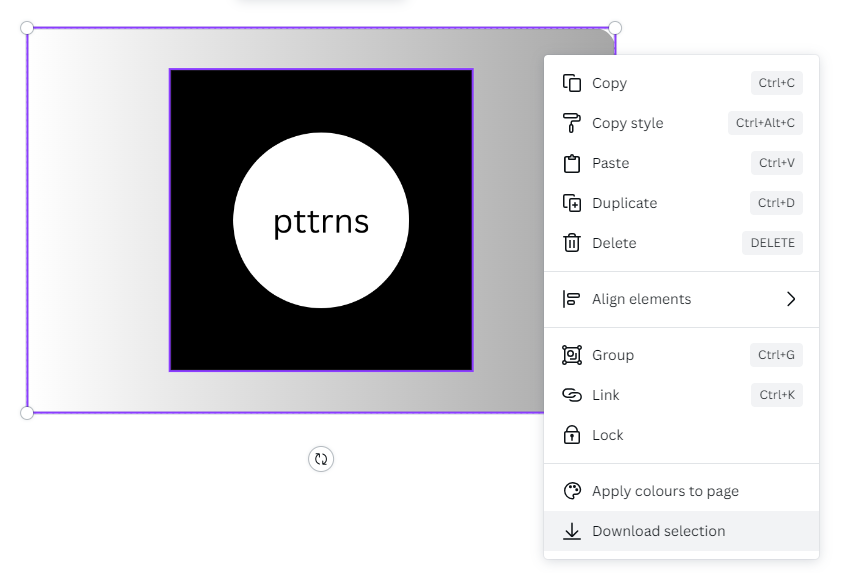Choose Copy from the context menu

tap(681, 83)
